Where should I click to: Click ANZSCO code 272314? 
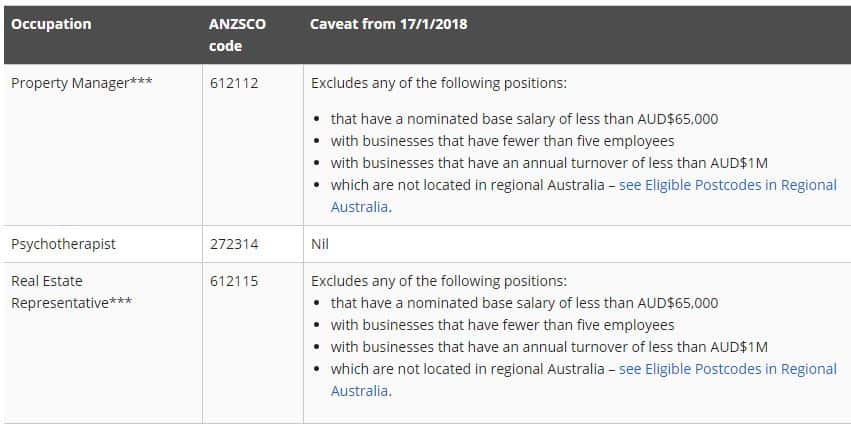point(234,244)
